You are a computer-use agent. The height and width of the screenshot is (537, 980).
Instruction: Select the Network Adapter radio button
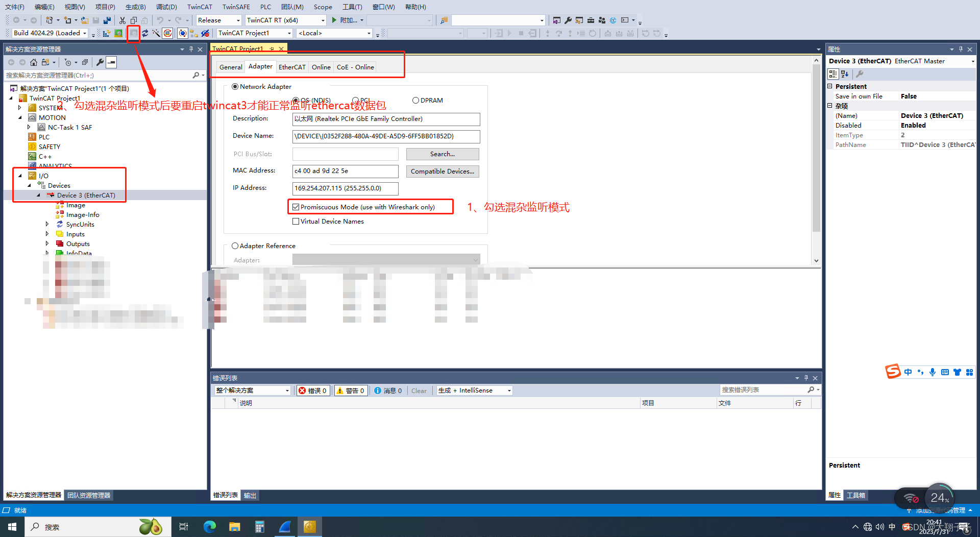point(235,87)
